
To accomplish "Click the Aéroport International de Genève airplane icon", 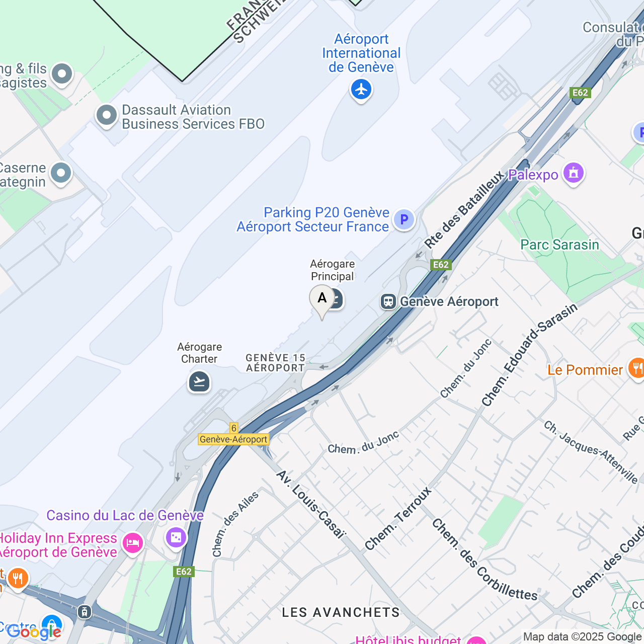I will (x=361, y=90).
